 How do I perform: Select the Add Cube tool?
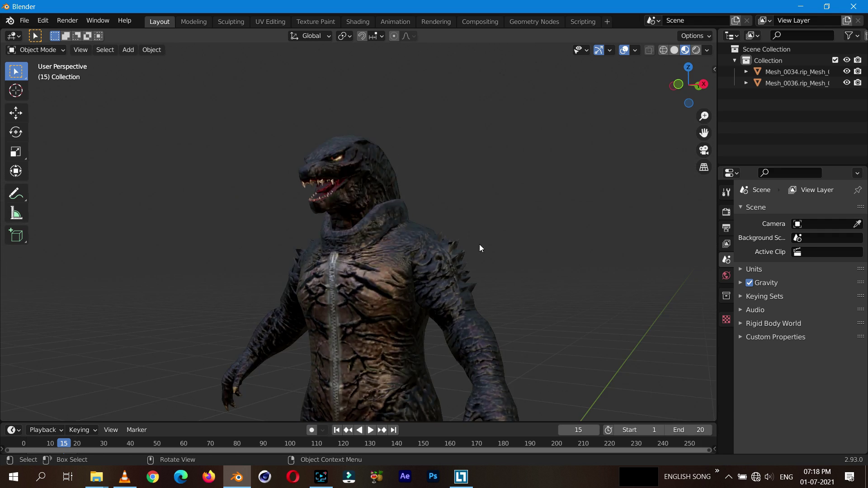coord(16,235)
